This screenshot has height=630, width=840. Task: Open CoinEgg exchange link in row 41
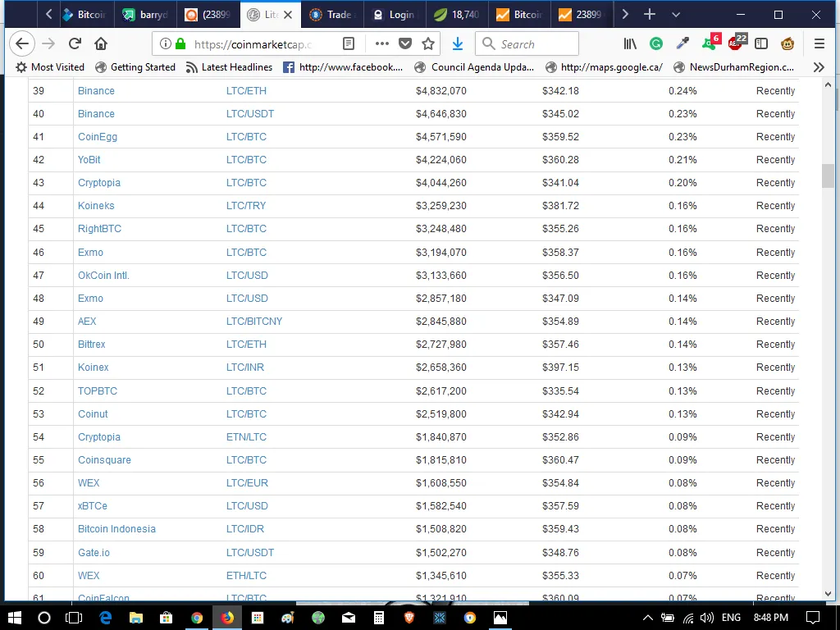(x=98, y=137)
